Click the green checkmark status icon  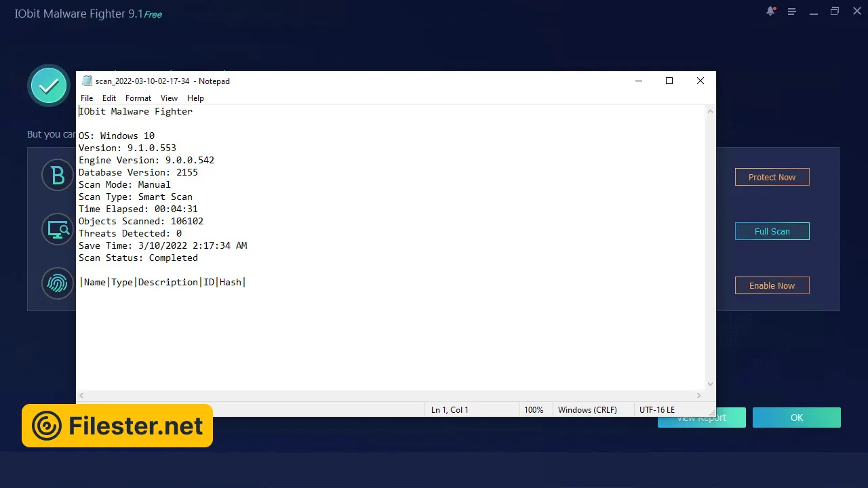pos(48,85)
